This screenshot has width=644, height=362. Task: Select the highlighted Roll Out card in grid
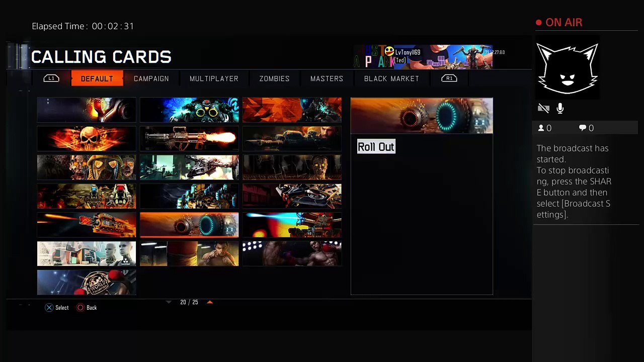click(x=189, y=225)
